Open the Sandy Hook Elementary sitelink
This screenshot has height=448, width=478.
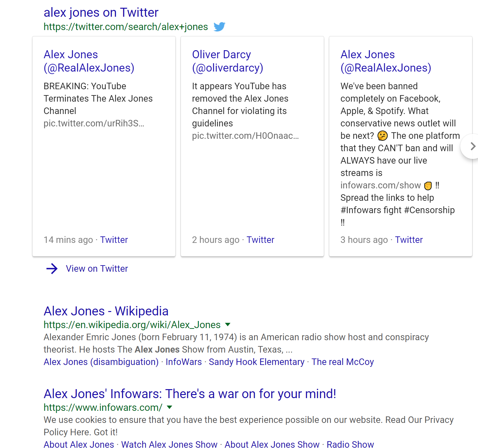coord(257,362)
